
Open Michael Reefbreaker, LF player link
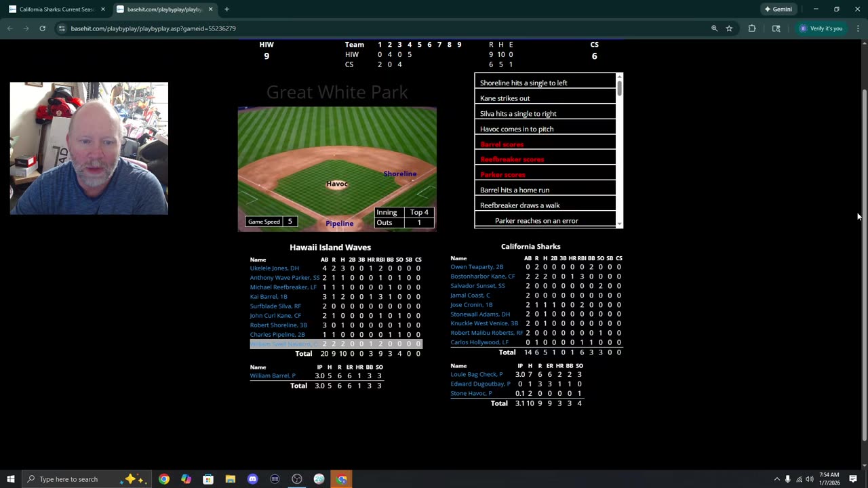283,287
